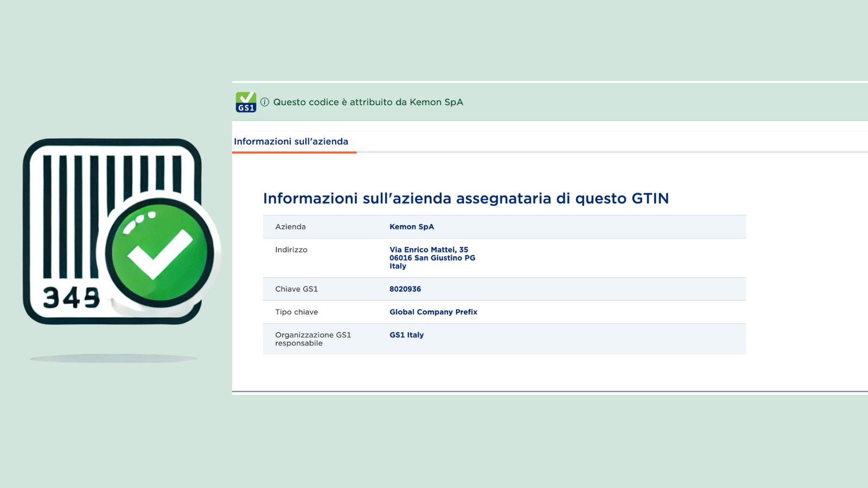Screen dimensions: 868x488
Task: Select the heading 'Informazioni sull'azienda assegnataria di questo GTIN'
Action: [x=466, y=198]
